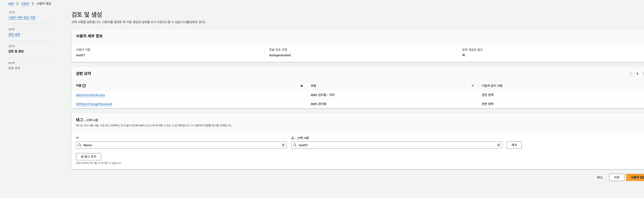
Task: Click the 4단계 암호 검색 step label
Action: tap(14, 68)
